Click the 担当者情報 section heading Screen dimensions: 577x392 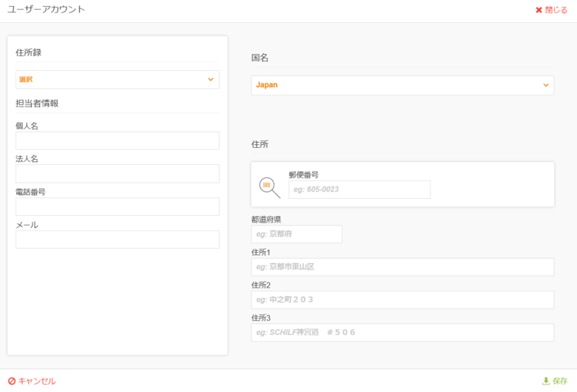(x=37, y=104)
